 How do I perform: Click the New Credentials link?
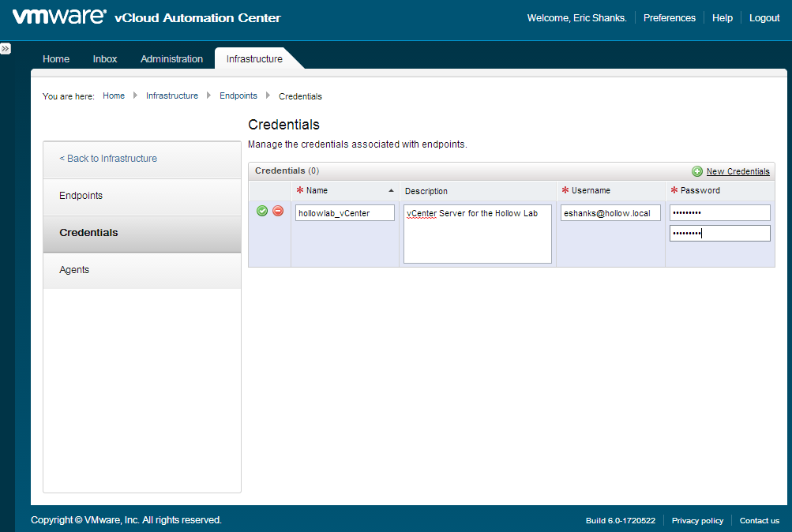click(x=738, y=171)
